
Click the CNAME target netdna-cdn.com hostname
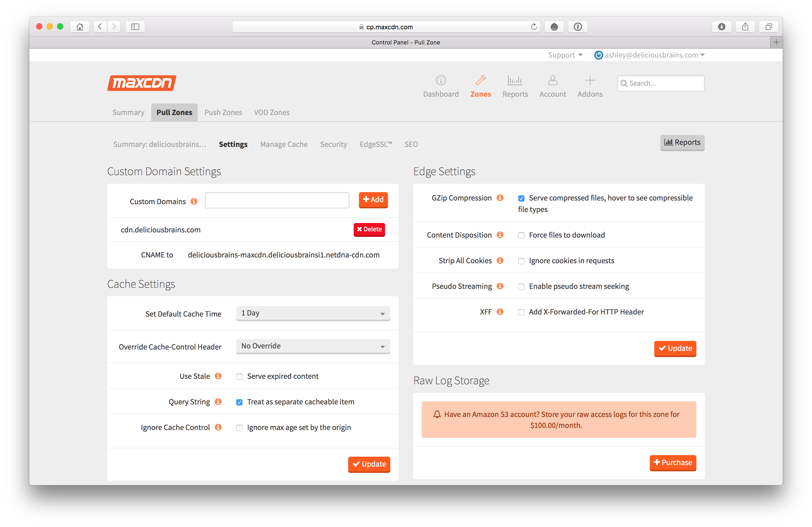pyautogui.click(x=284, y=255)
